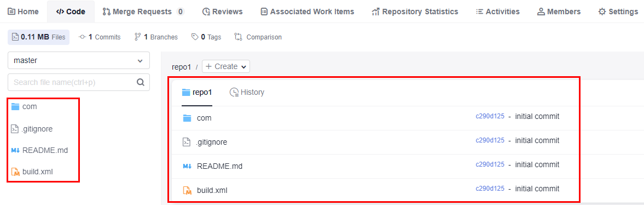
Task: Click the com folder icon in file list
Action: click(x=187, y=118)
